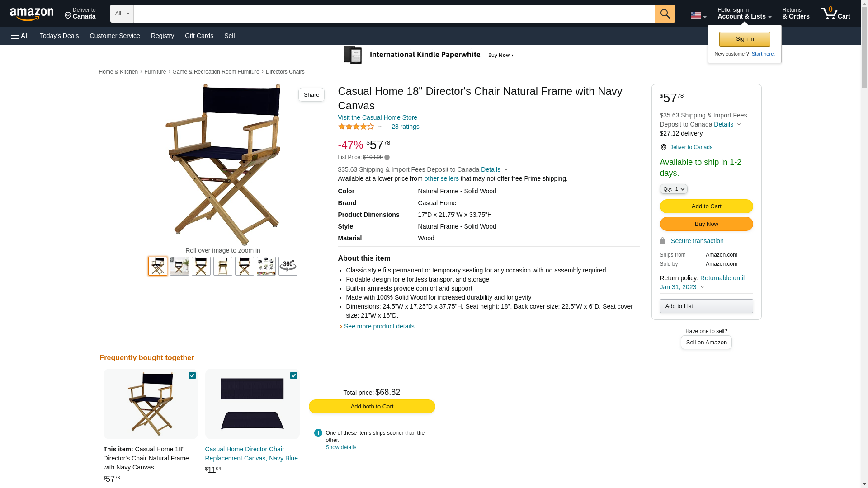Image resolution: width=868 pixels, height=488 pixels.
Task: Open Gift Cards nav item
Action: point(199,36)
